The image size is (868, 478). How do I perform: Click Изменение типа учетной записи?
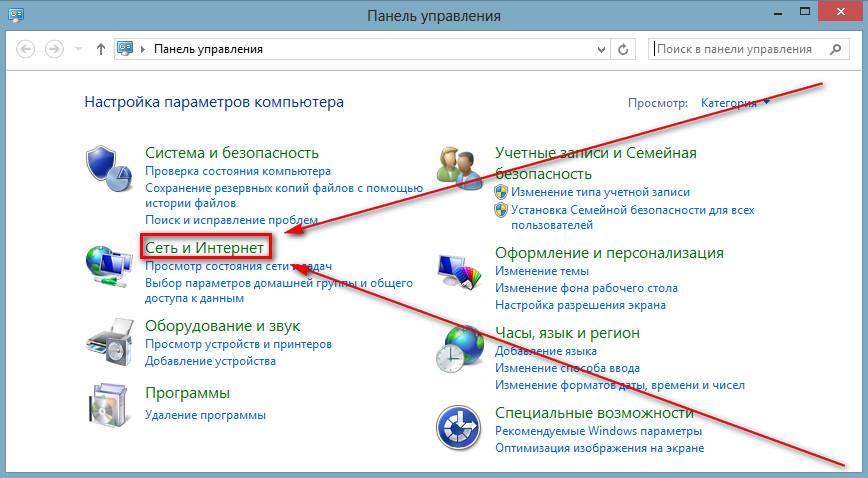tap(601, 192)
